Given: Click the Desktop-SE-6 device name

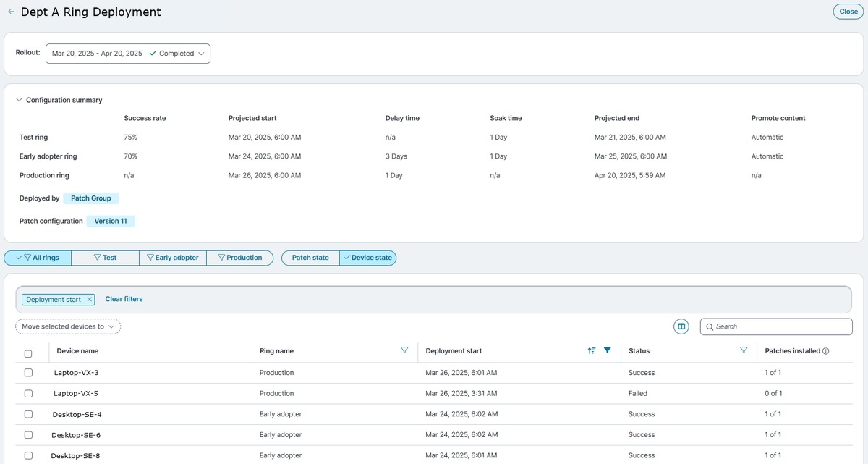Looking at the screenshot, I should [76, 435].
